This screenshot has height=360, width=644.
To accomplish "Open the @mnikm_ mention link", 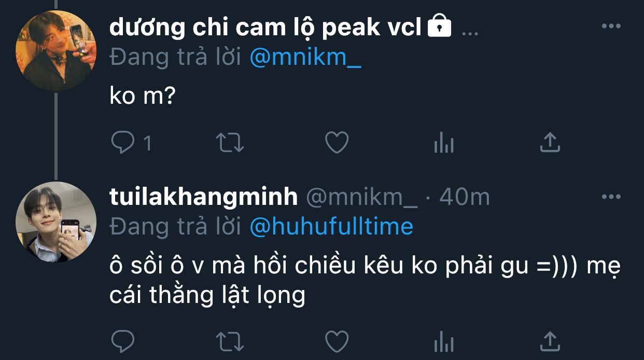I will 305,58.
